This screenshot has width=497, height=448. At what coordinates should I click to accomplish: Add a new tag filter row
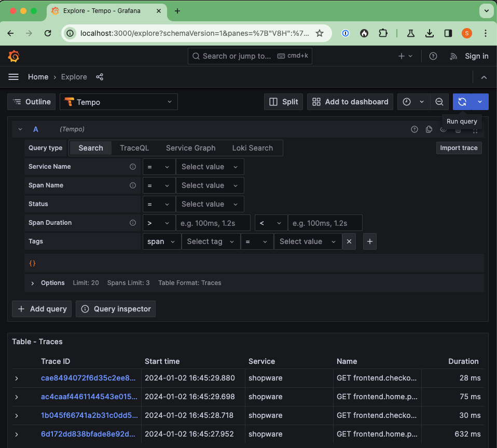pos(370,241)
